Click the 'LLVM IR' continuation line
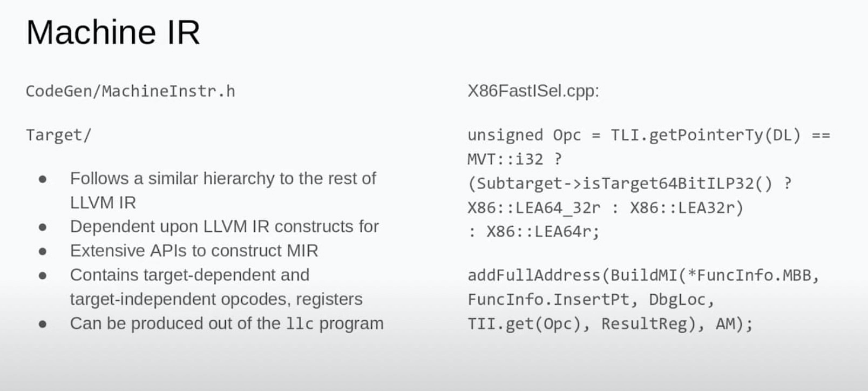Viewport: 868px width, 391px height. (x=103, y=203)
